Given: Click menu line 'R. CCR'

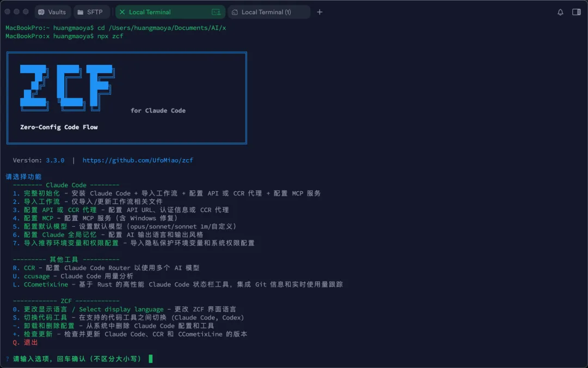Looking at the screenshot, I should pyautogui.click(x=106, y=268).
